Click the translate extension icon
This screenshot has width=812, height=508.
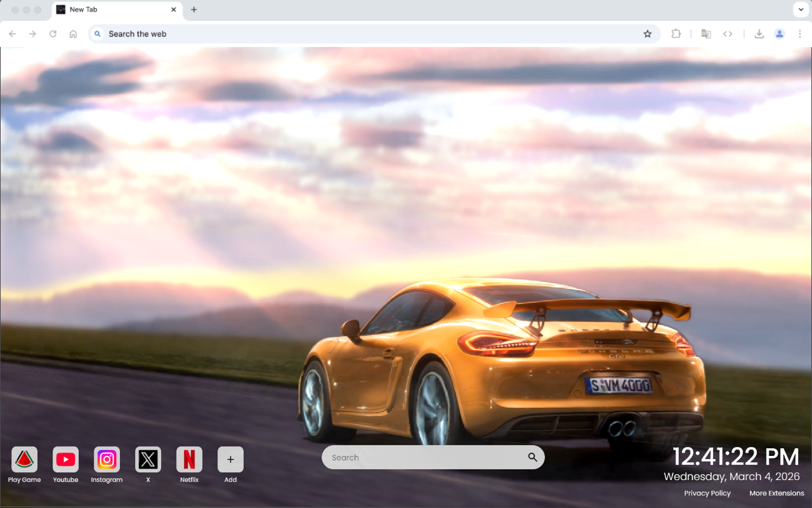tap(706, 34)
